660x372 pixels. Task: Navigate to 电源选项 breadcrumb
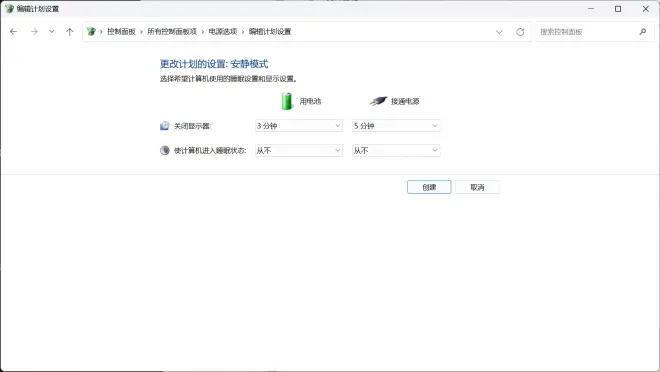pos(223,32)
